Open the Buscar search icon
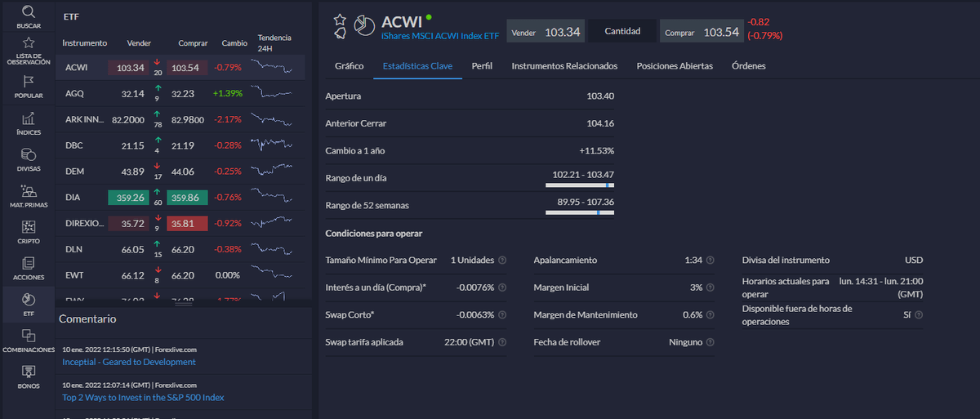980x419 pixels. point(29,14)
